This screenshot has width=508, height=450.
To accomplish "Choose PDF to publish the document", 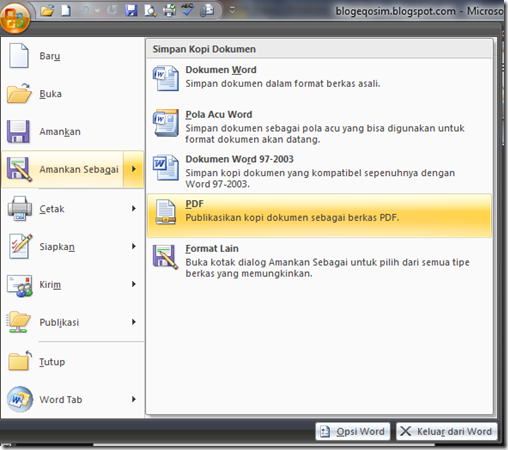I will [319, 215].
